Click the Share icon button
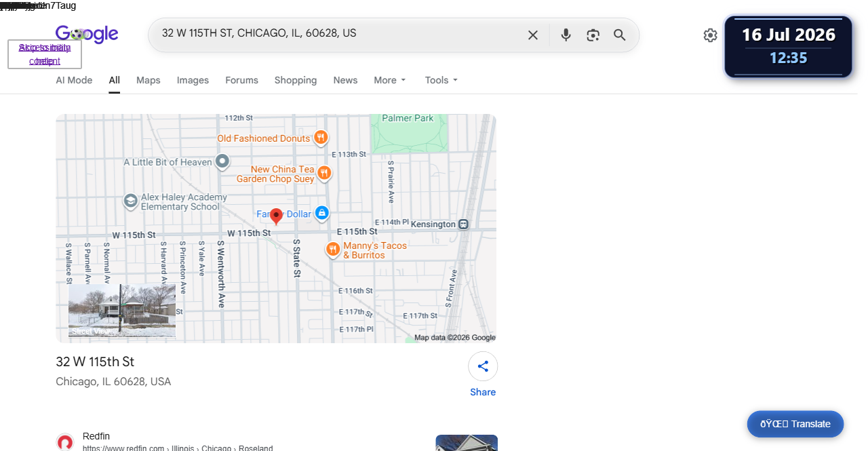This screenshot has width=868, height=451. pos(483,366)
